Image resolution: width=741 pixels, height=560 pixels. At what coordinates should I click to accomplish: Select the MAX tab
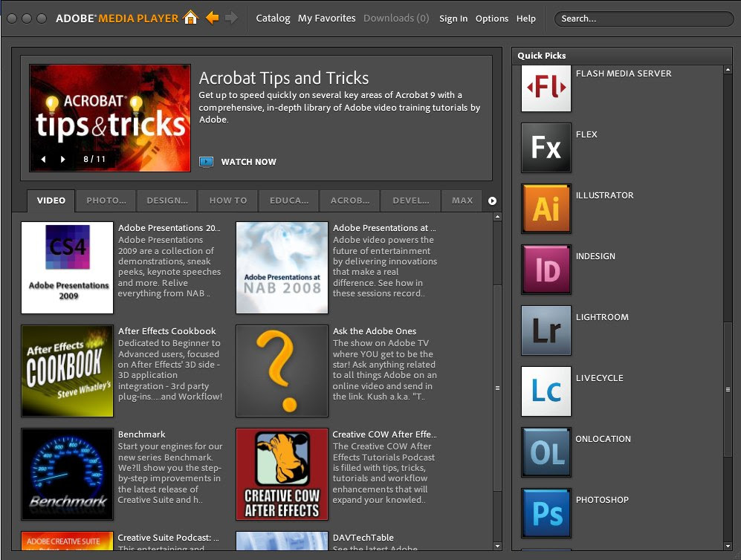pos(462,201)
